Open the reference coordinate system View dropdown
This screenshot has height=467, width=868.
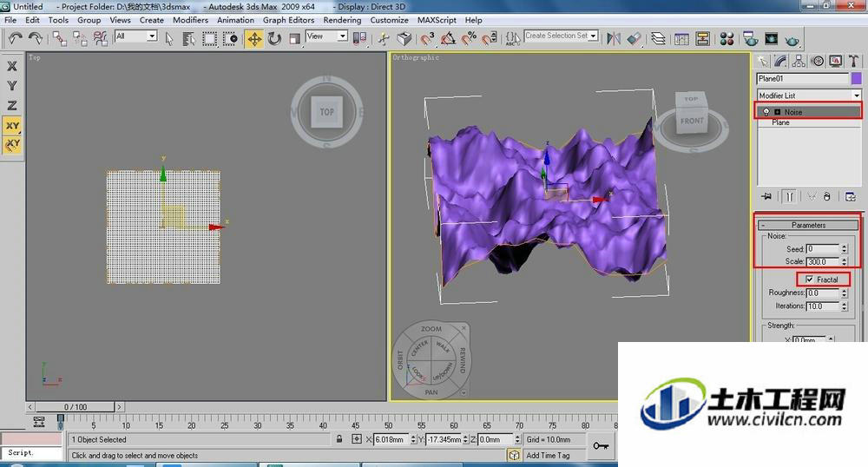326,36
